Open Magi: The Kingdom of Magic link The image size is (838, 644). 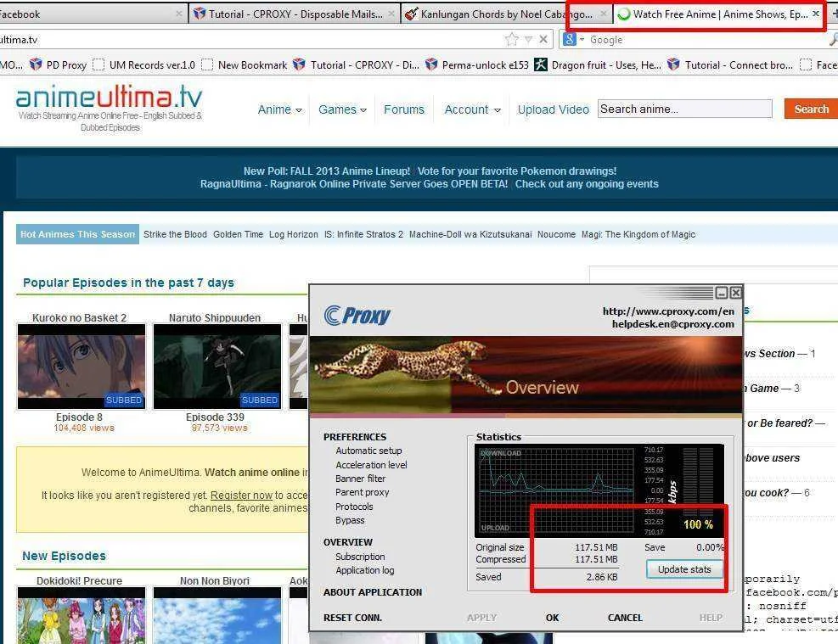click(x=638, y=234)
